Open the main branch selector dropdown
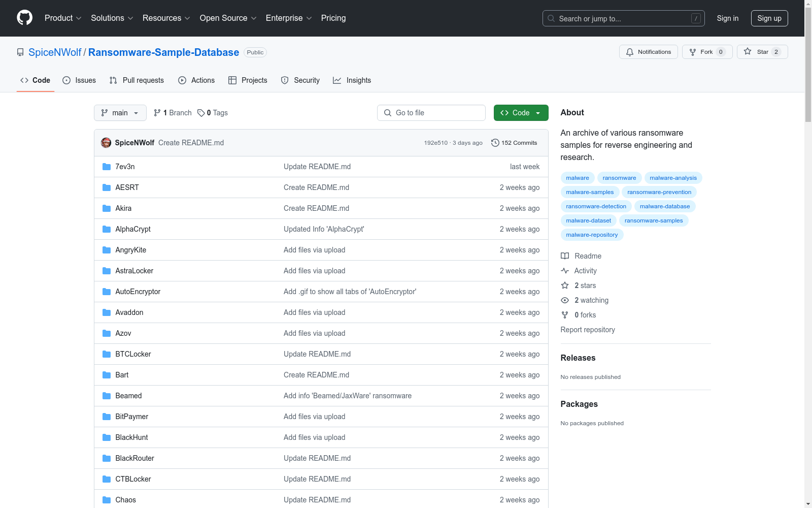The width and height of the screenshot is (812, 508). tap(120, 113)
